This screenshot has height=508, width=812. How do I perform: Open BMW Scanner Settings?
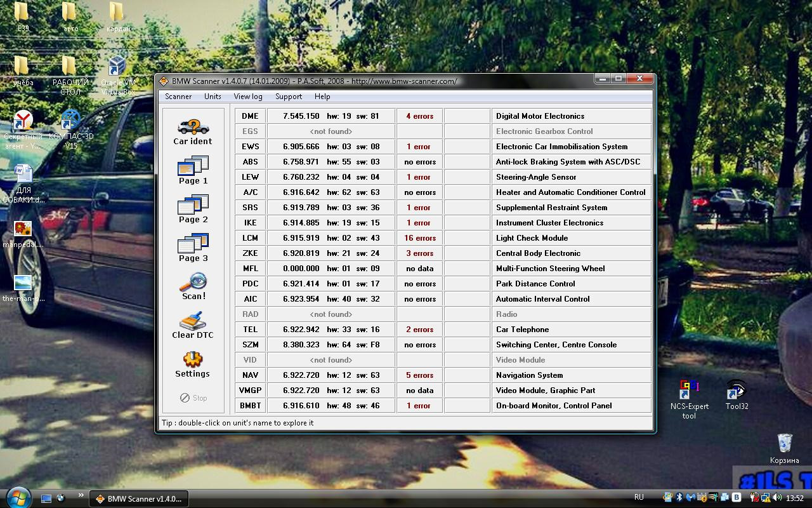tap(192, 361)
